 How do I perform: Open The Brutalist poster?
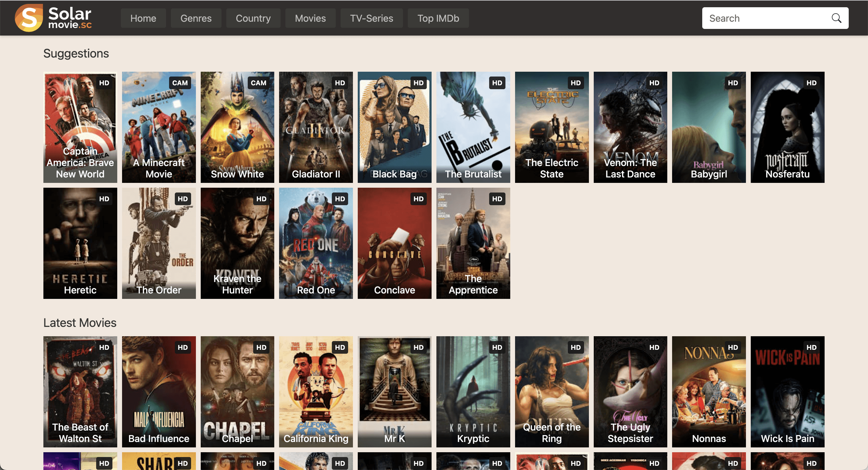(x=473, y=127)
